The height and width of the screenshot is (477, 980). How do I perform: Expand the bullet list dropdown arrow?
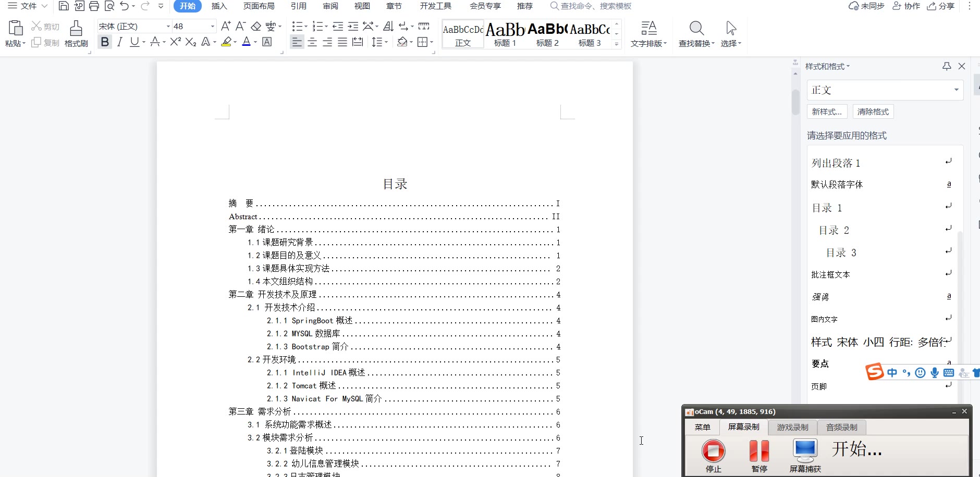coord(305,27)
